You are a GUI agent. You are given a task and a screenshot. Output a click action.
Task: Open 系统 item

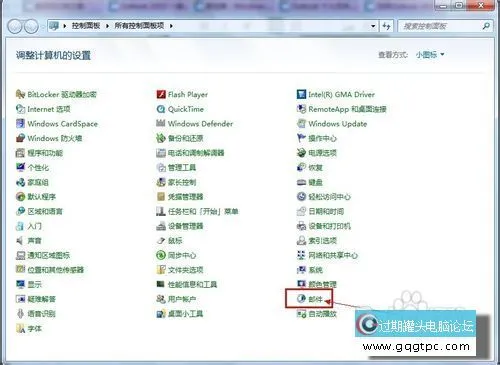pyautogui.click(x=310, y=270)
